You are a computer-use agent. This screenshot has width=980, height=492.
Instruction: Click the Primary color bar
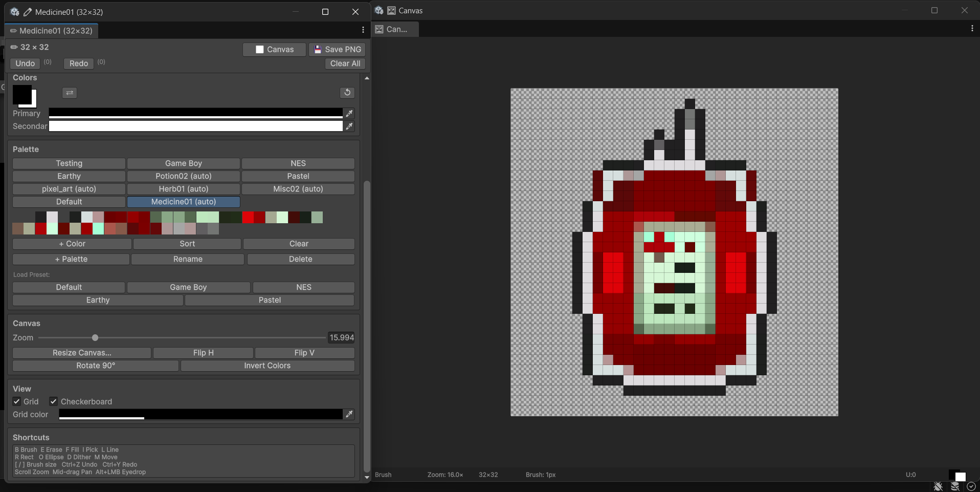point(195,113)
